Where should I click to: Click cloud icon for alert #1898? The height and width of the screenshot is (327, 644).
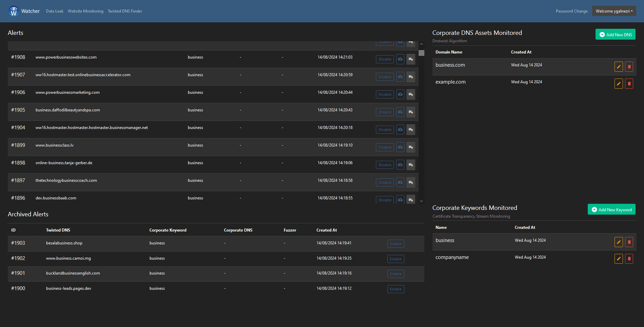click(400, 165)
